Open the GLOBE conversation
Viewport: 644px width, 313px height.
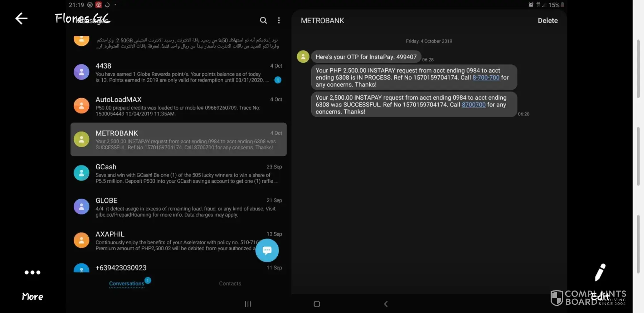(x=179, y=207)
